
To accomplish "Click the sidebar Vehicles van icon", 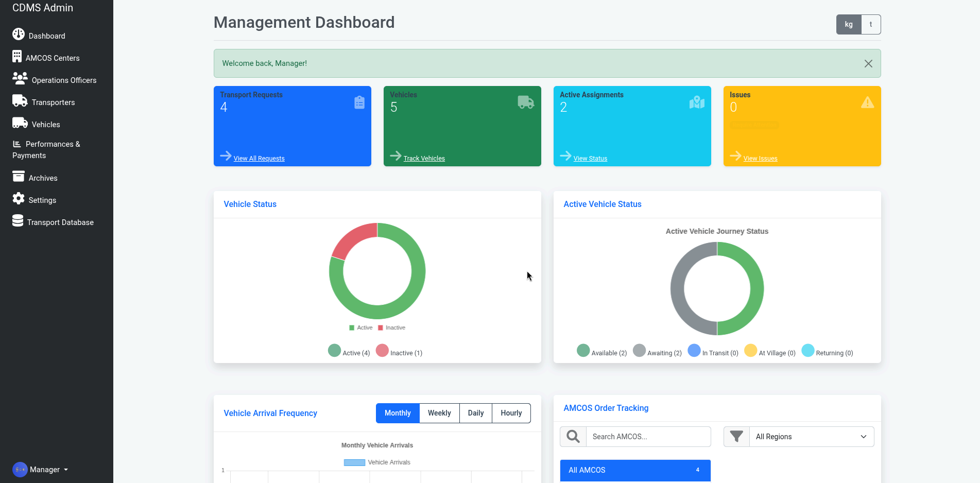I will (x=20, y=123).
